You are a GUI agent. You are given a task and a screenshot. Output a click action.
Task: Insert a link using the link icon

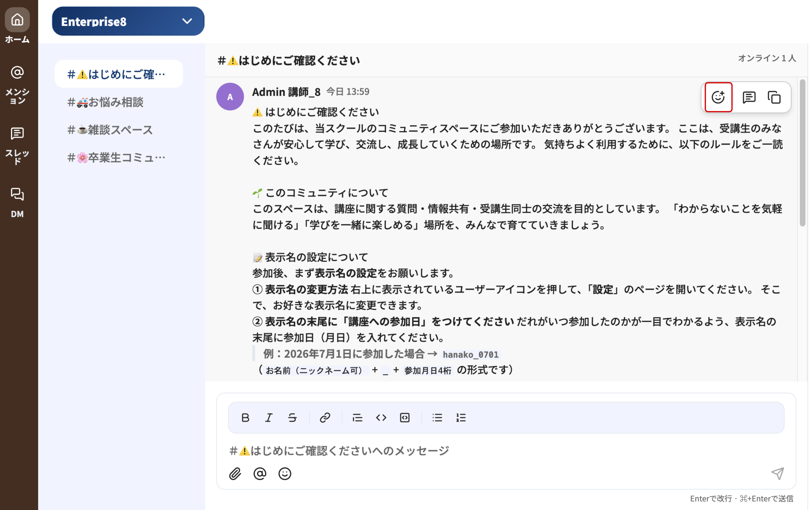(325, 418)
